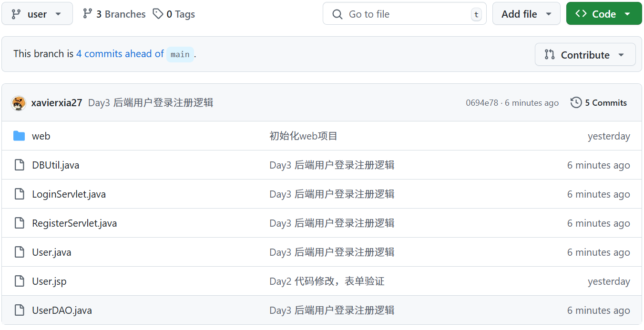Click the DBUtil.java file icon

click(x=19, y=165)
